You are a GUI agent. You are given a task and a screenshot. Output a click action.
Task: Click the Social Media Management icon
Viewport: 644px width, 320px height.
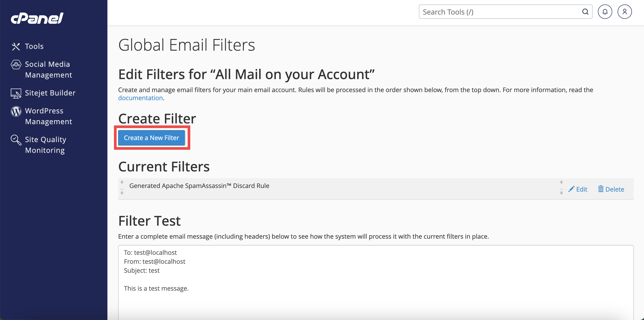coord(16,65)
